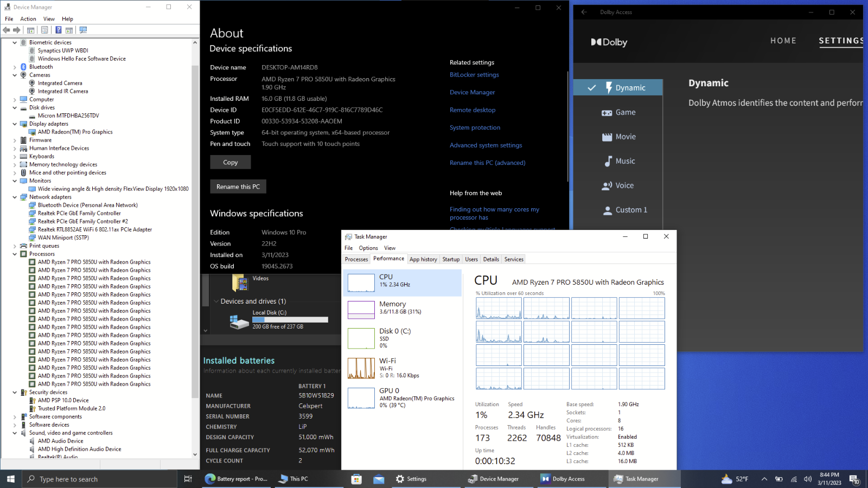Open the GPU 0 panel in Task Manager
Viewport: 868px width, 488px height.
tap(402, 398)
